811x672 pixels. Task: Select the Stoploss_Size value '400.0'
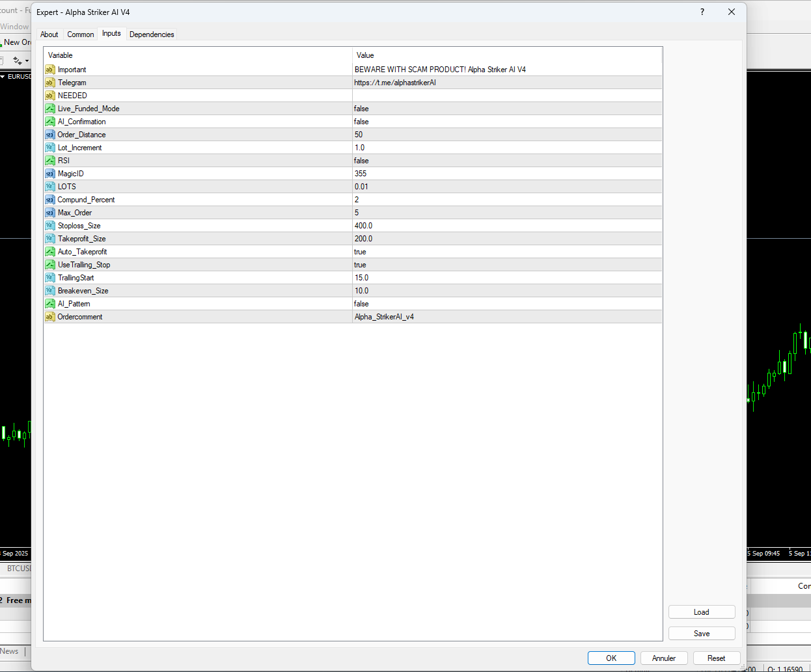click(x=507, y=226)
